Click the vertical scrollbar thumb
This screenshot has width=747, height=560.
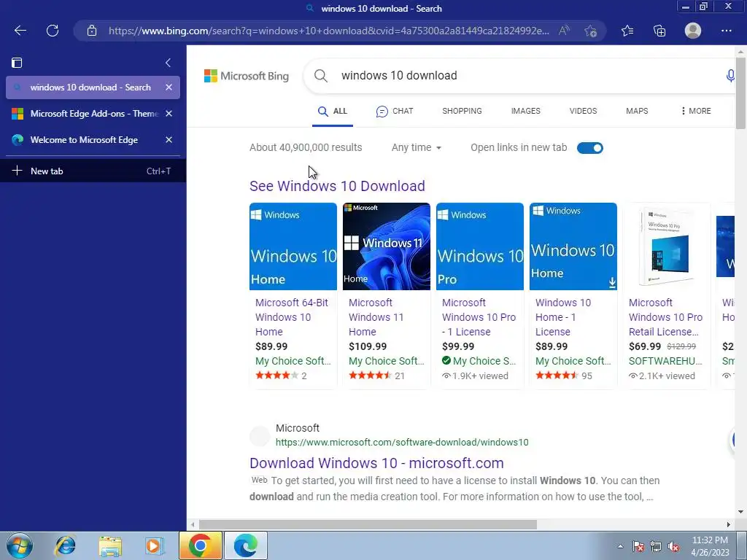[740, 93]
